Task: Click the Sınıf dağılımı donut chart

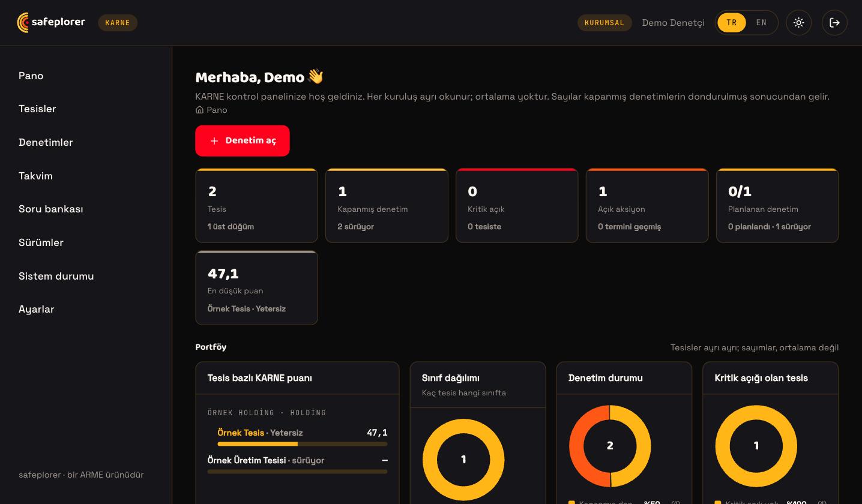Action: [x=463, y=460]
